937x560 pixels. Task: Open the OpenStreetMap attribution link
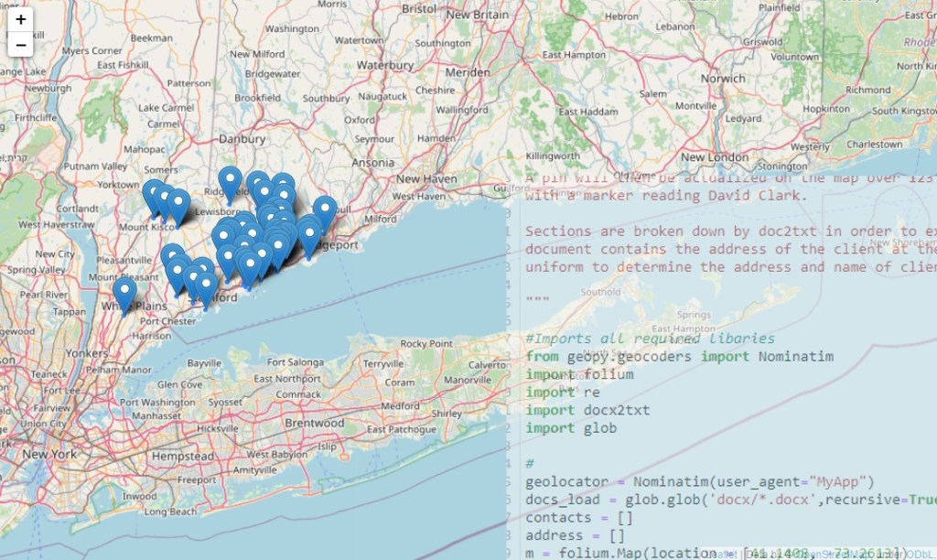point(835,553)
